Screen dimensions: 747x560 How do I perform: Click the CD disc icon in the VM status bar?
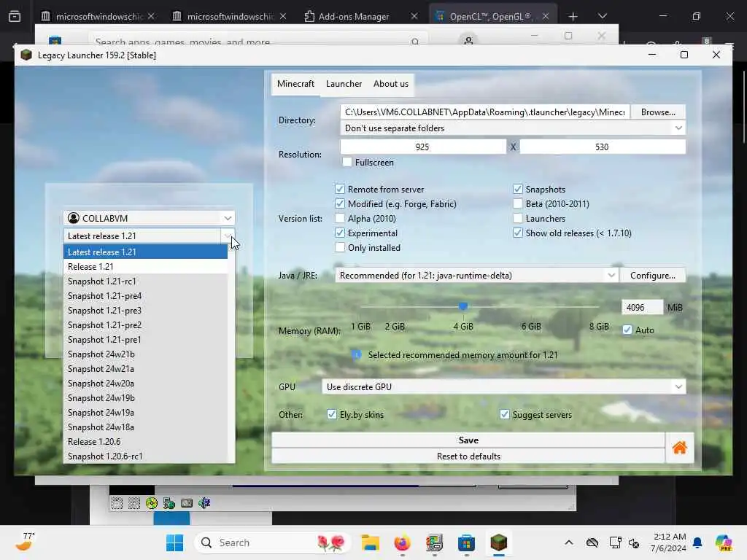coord(152,503)
